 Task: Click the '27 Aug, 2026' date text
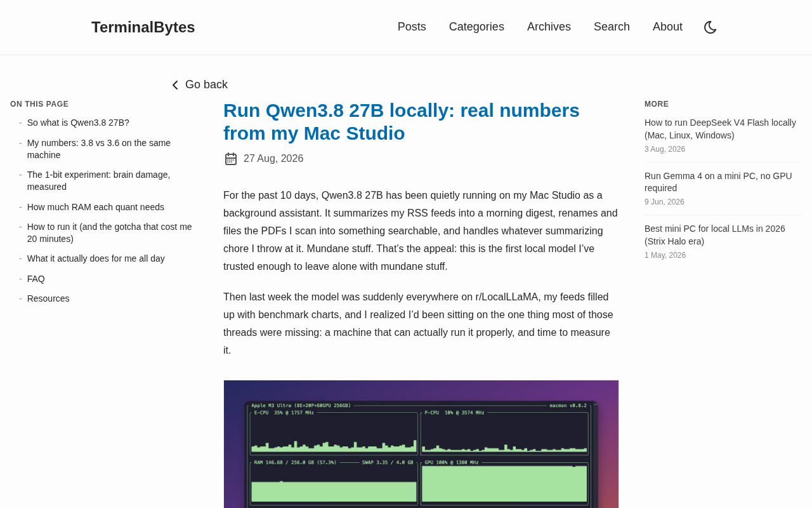click(x=273, y=159)
